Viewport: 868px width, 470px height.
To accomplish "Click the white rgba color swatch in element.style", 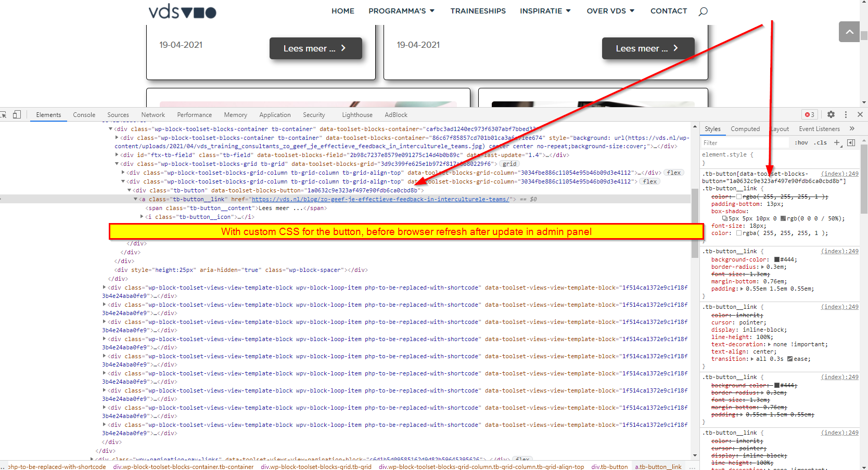I will point(740,197).
